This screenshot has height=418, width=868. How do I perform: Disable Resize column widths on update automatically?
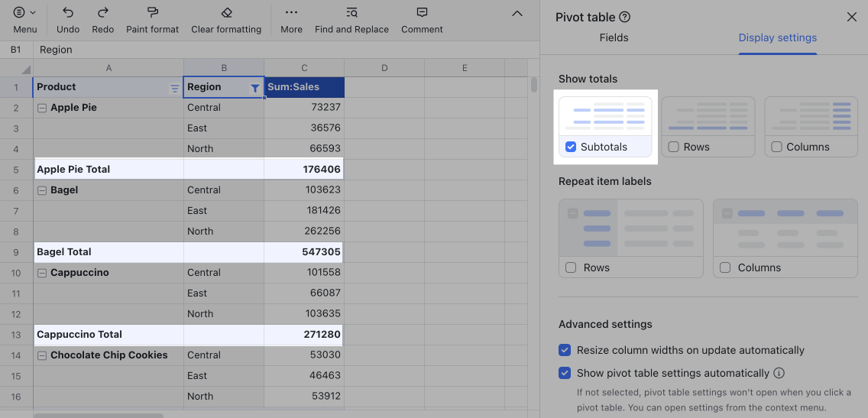(565, 350)
